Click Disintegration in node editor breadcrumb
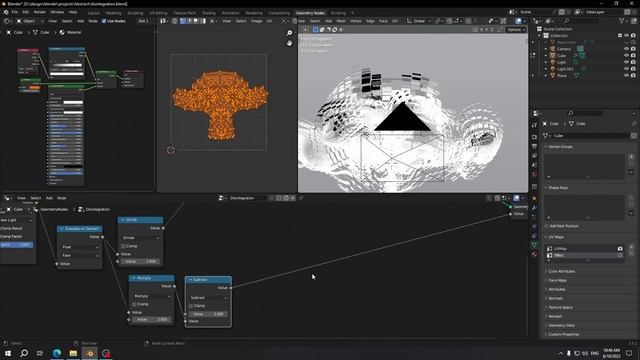 coord(98,209)
